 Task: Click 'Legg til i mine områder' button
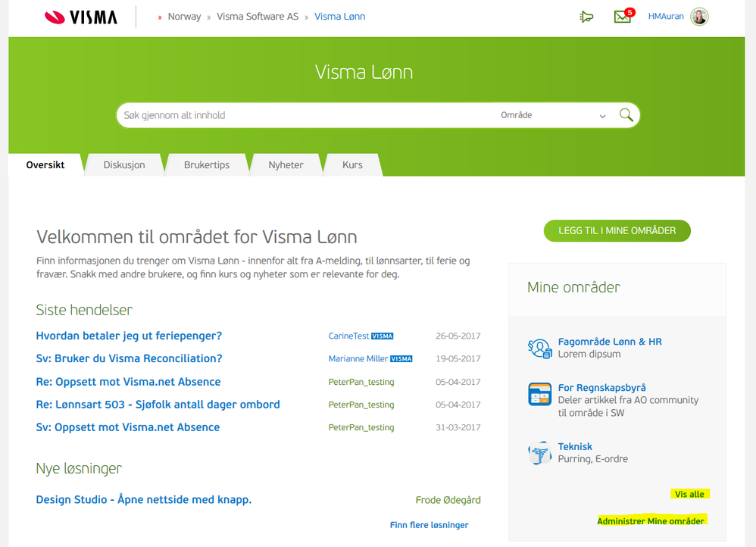pos(617,230)
